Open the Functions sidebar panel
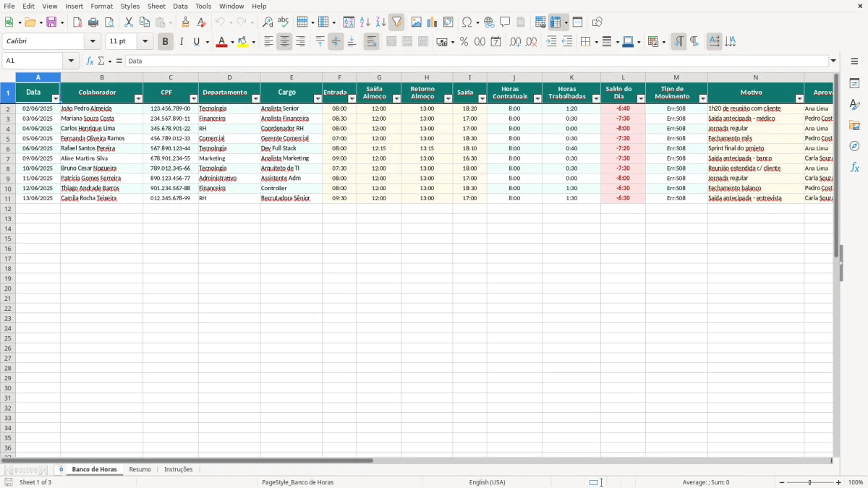 coord(854,167)
